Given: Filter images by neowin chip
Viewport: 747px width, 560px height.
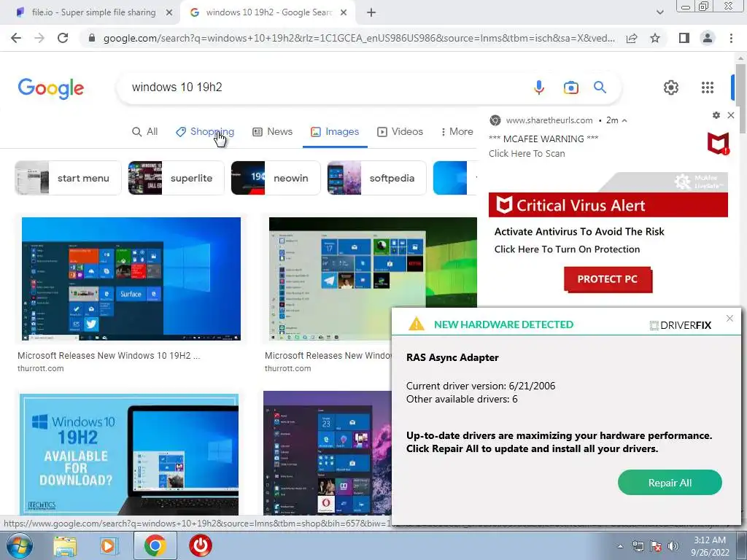Looking at the screenshot, I should pos(276,178).
